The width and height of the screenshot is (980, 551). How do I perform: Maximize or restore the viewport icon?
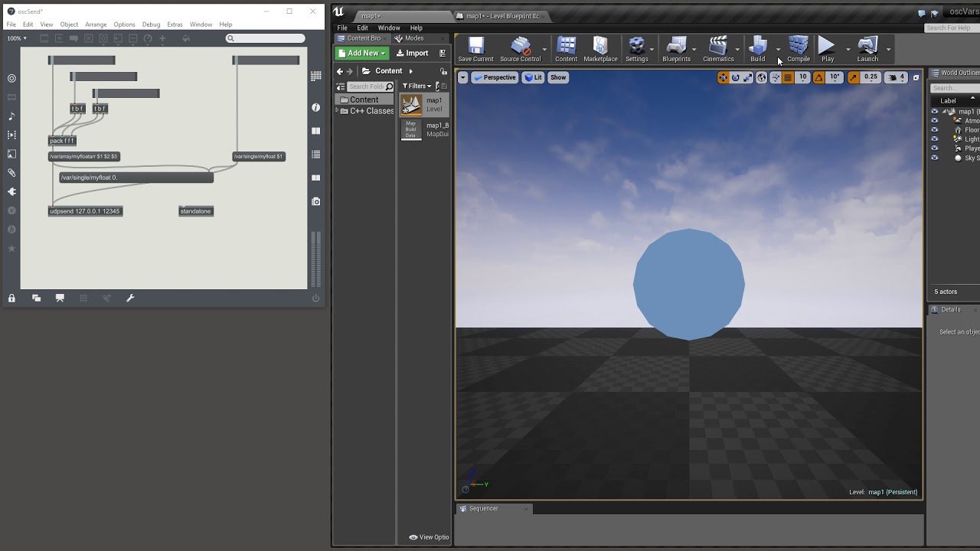(916, 77)
